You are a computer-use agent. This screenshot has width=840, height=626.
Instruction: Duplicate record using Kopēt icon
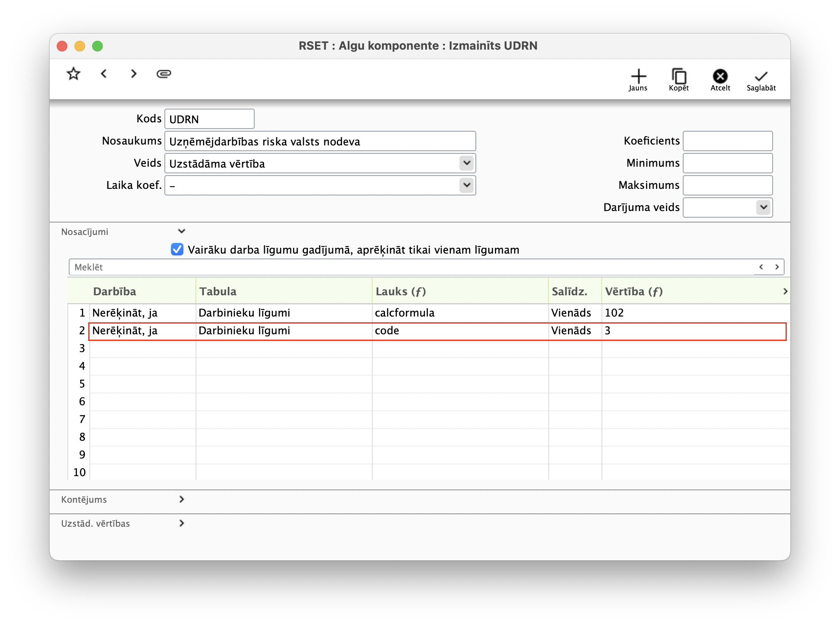(x=679, y=80)
